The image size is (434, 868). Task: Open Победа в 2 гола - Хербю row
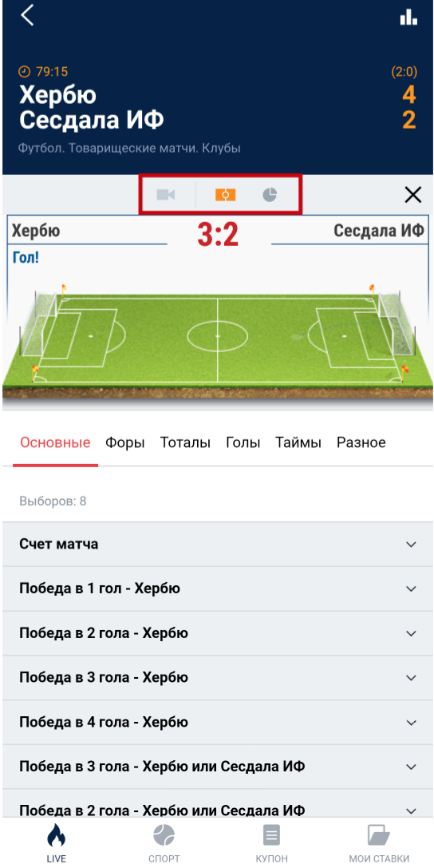(x=218, y=633)
